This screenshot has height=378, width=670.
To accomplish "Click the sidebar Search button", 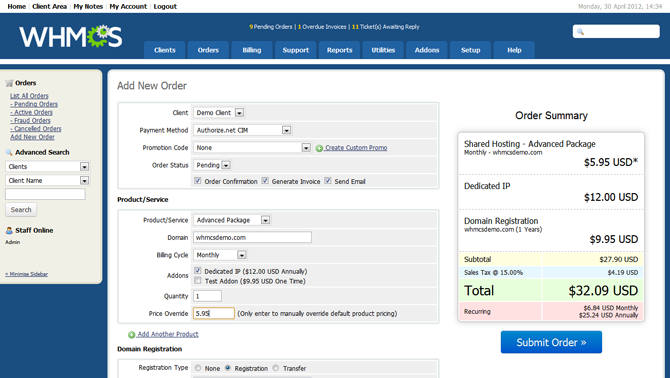I will click(x=21, y=210).
